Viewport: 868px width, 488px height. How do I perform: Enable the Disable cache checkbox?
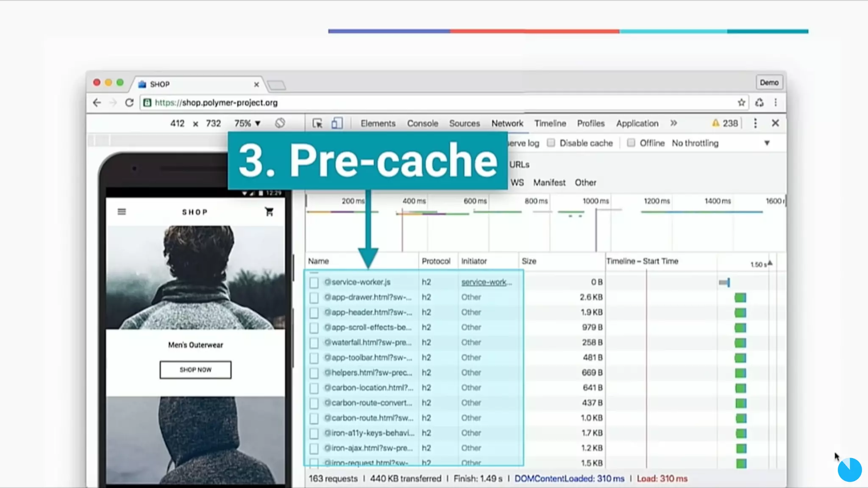coord(551,143)
